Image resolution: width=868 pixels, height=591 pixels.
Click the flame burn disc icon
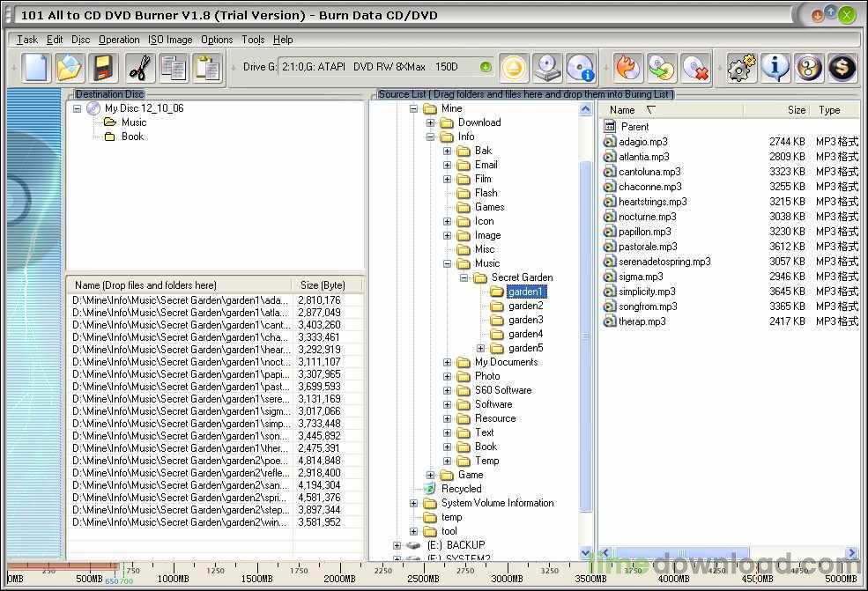[627, 68]
